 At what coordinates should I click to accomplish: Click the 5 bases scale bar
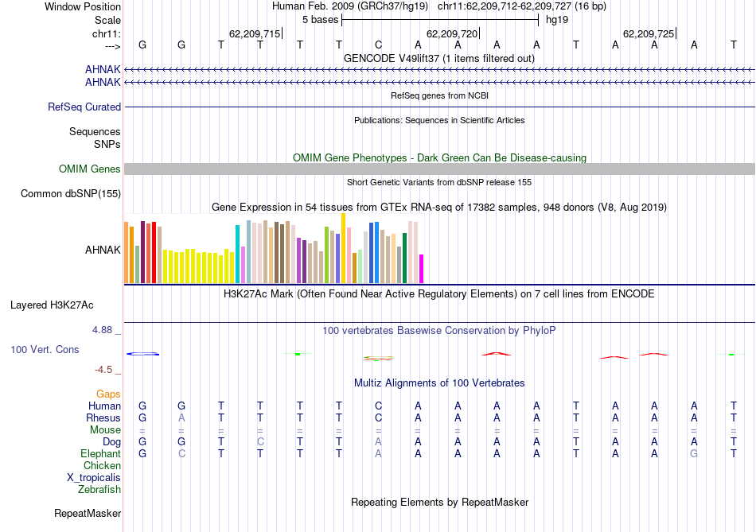(440, 20)
